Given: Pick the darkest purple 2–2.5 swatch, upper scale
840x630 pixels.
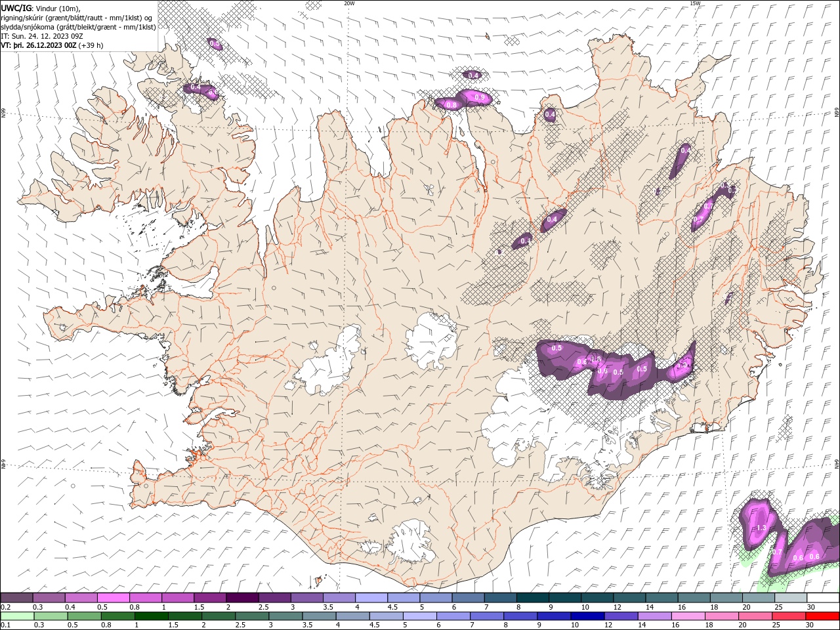Looking at the screenshot, I should [241, 598].
